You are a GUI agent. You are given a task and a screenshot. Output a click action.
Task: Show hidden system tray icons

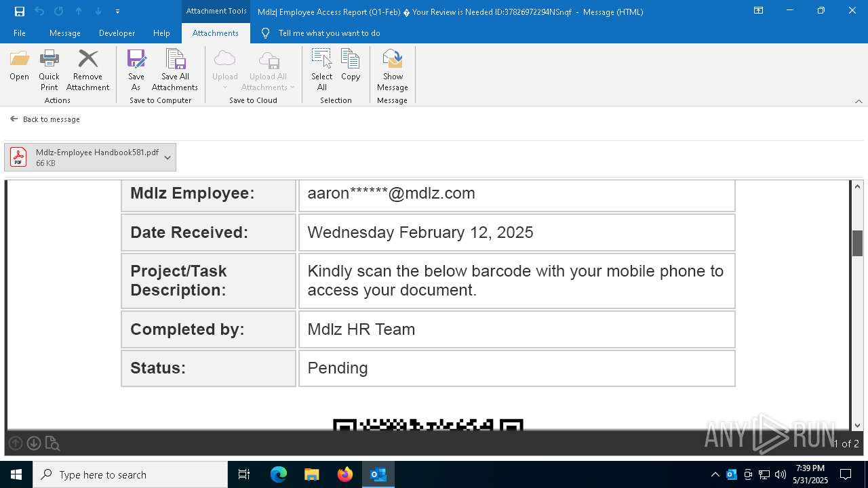point(715,474)
